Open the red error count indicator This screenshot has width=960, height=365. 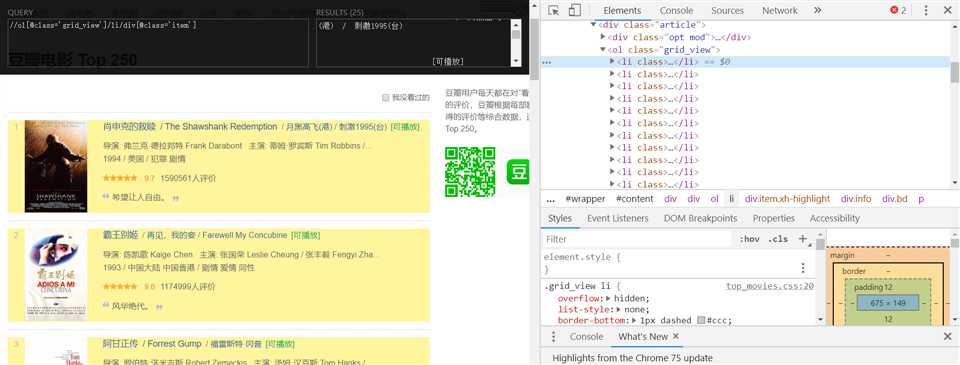coord(898,10)
